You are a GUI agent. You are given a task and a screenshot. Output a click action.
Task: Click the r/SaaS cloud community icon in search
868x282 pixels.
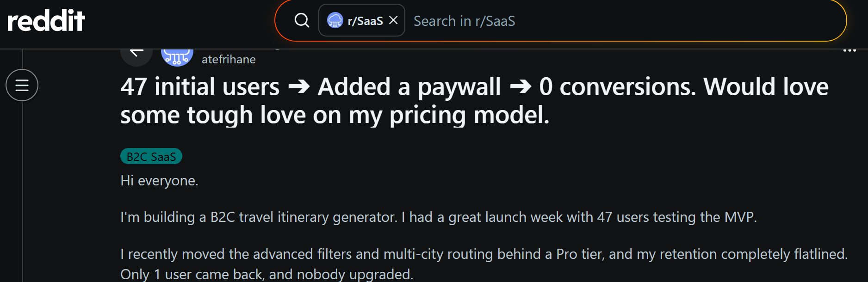click(335, 20)
